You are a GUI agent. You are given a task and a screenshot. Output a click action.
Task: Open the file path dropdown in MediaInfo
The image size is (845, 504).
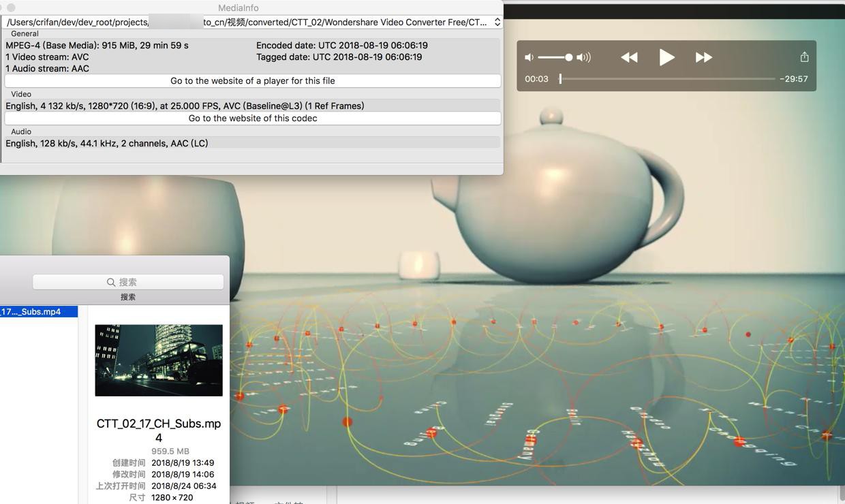pos(497,22)
